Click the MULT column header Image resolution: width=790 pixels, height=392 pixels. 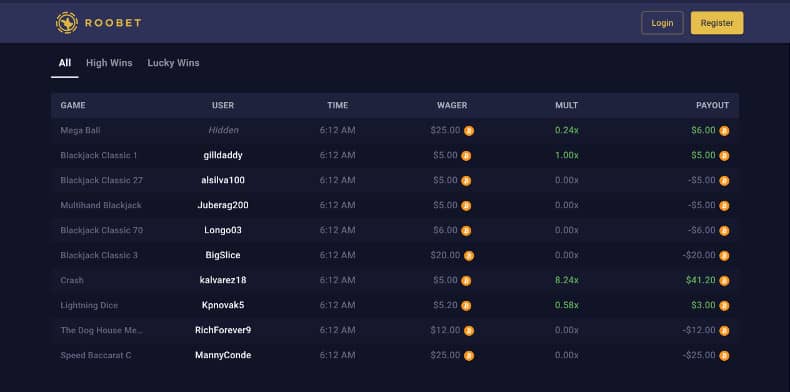566,105
